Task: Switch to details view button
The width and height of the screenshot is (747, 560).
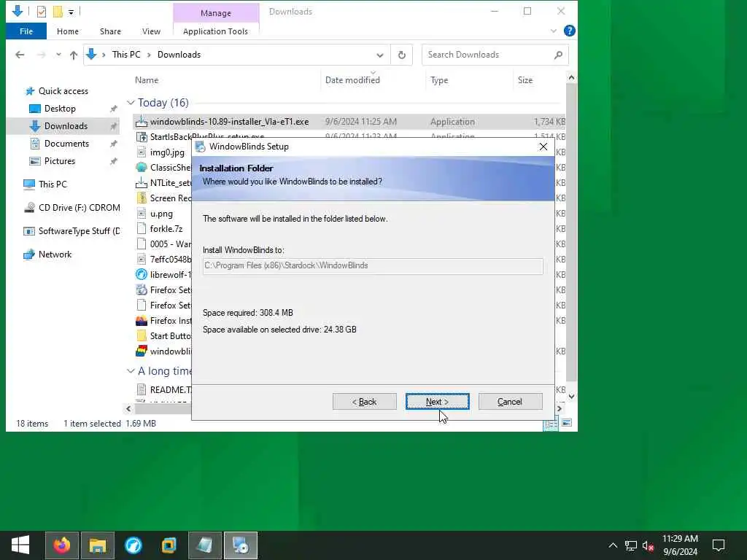Action: click(551, 424)
